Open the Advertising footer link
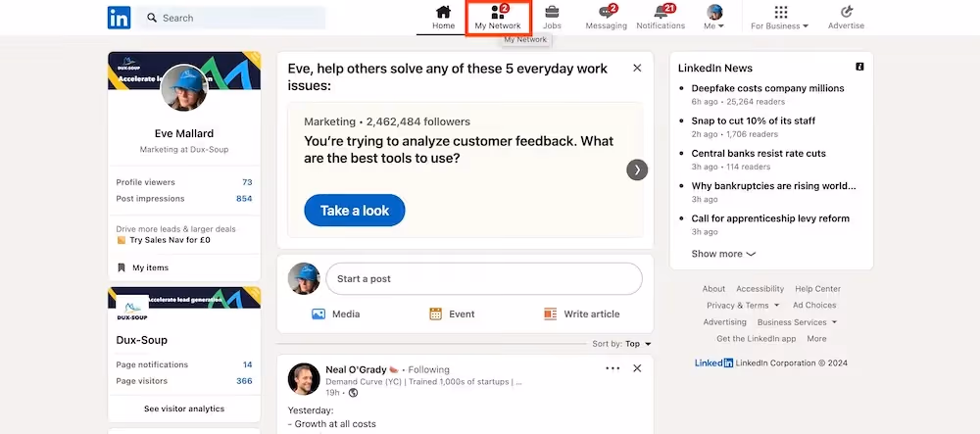This screenshot has height=434, width=980. (x=724, y=322)
